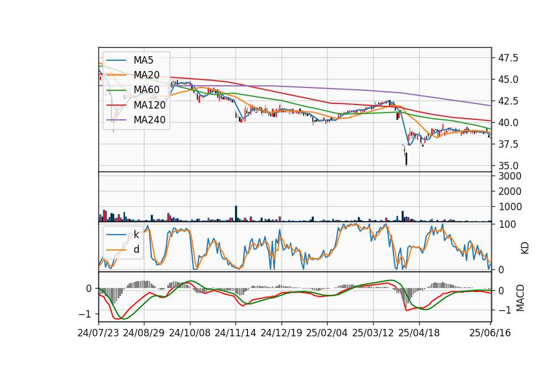The width and height of the screenshot is (546, 392).
Task: Click the MA120 legend label
Action: point(150,105)
